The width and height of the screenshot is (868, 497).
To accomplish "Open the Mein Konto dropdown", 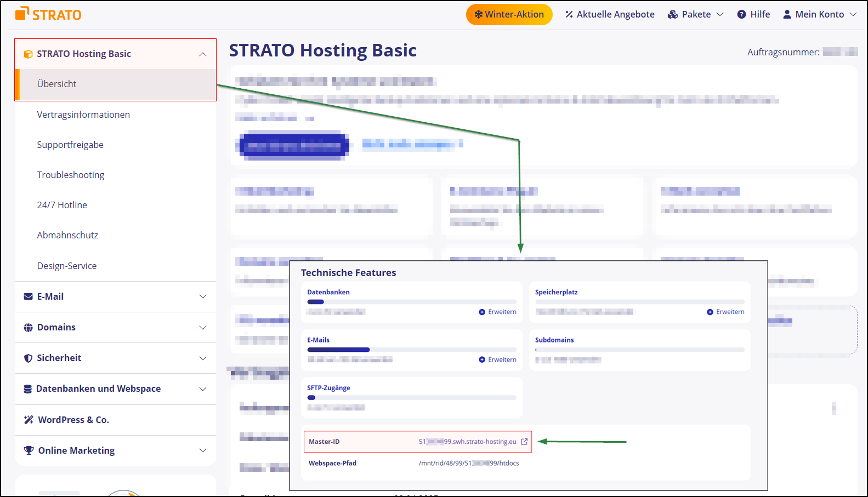I will 819,14.
